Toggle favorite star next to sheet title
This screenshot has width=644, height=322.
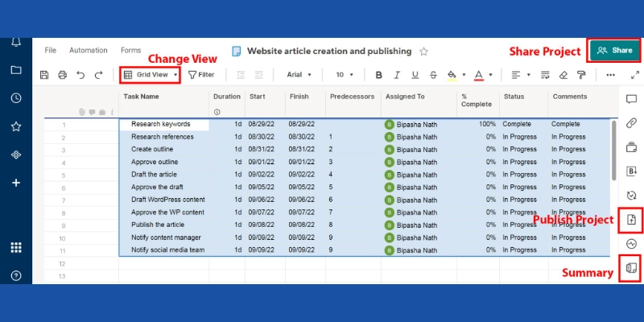coord(423,51)
